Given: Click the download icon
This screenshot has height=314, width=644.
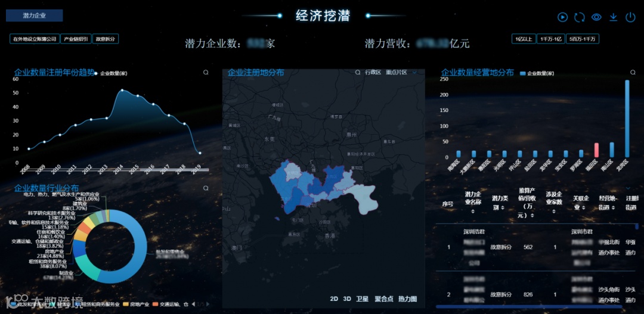Looking at the screenshot, I should point(613,17).
